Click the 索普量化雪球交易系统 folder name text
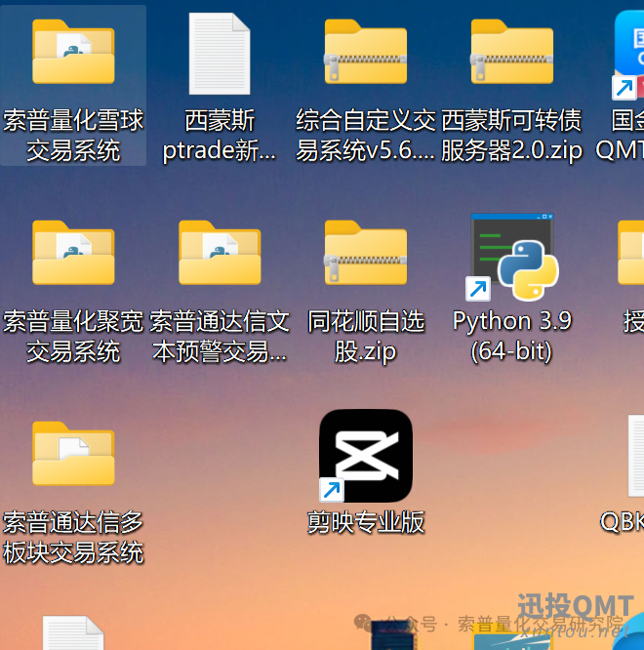The width and height of the screenshot is (644, 650). point(73,135)
